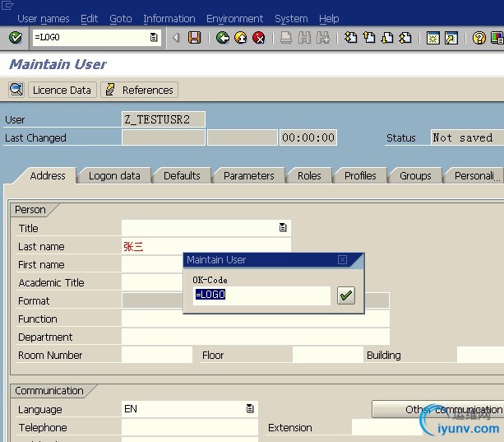Click the Last Changed time 00:00:00
Viewport: 504px width, 442px height.
pos(308,137)
